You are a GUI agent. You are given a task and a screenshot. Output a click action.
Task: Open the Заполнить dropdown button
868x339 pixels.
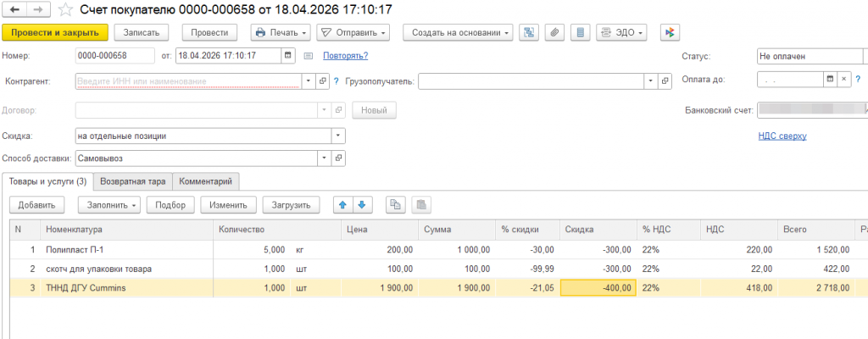tap(109, 205)
